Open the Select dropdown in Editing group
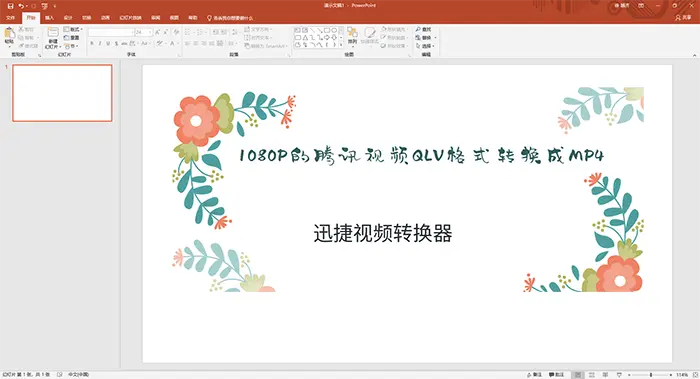700x379 pixels. pos(425,46)
